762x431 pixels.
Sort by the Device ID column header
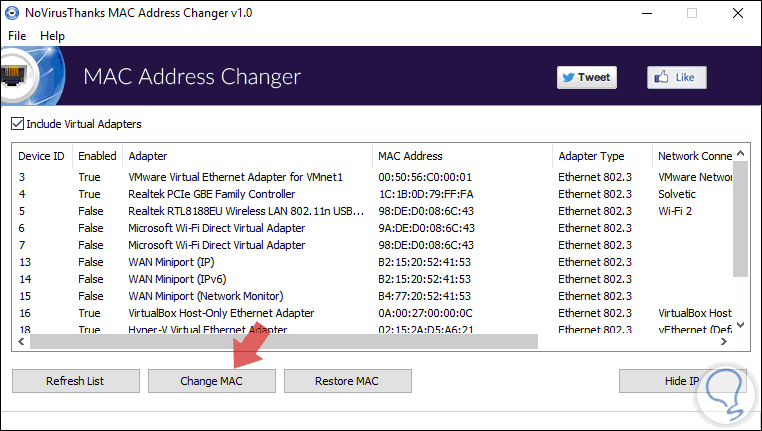pos(41,156)
